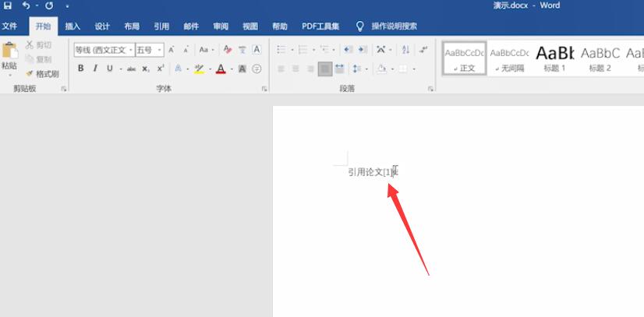Open the Customize Quick Access Toolbar dropdown
The width and height of the screenshot is (644, 317).
pyautogui.click(x=67, y=6)
